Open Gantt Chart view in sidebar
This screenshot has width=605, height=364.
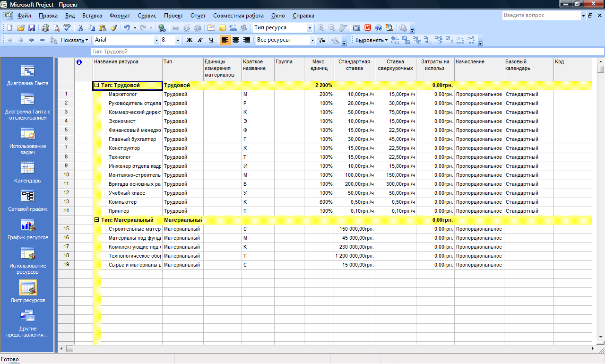point(27,75)
